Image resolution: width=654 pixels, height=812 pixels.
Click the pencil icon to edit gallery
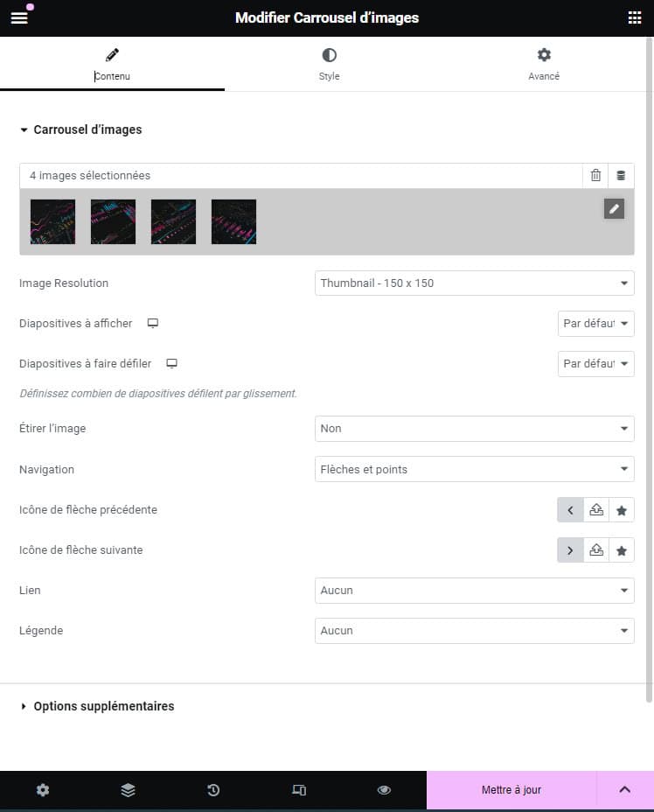[614, 208]
